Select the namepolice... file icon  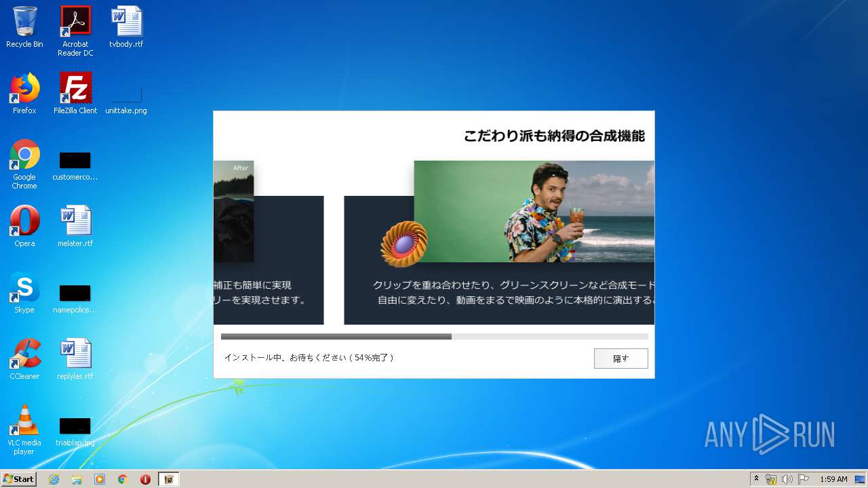point(75,298)
